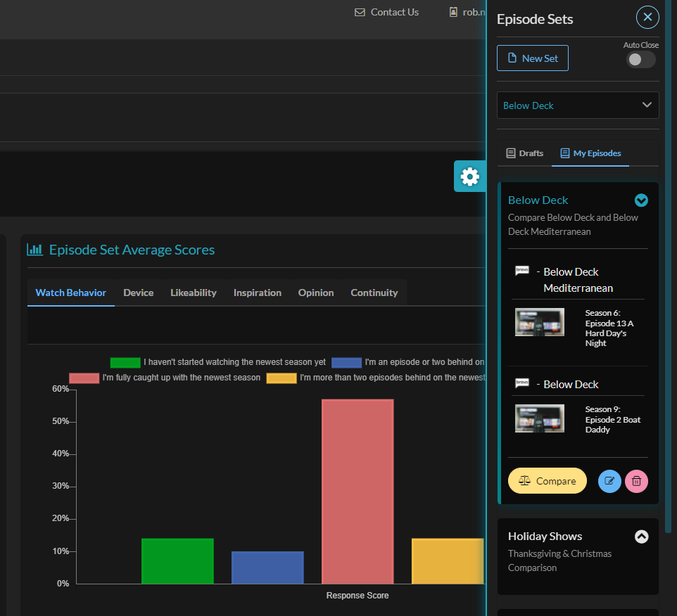This screenshot has width=677, height=616.
Task: Click the user profile icon beside rob.n
Action: [453, 12]
